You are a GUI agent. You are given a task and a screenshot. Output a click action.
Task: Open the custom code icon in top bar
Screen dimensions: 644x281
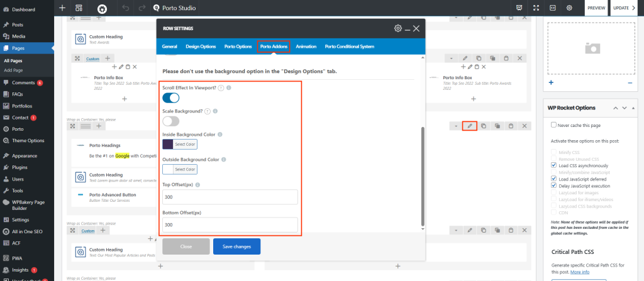[x=553, y=8]
